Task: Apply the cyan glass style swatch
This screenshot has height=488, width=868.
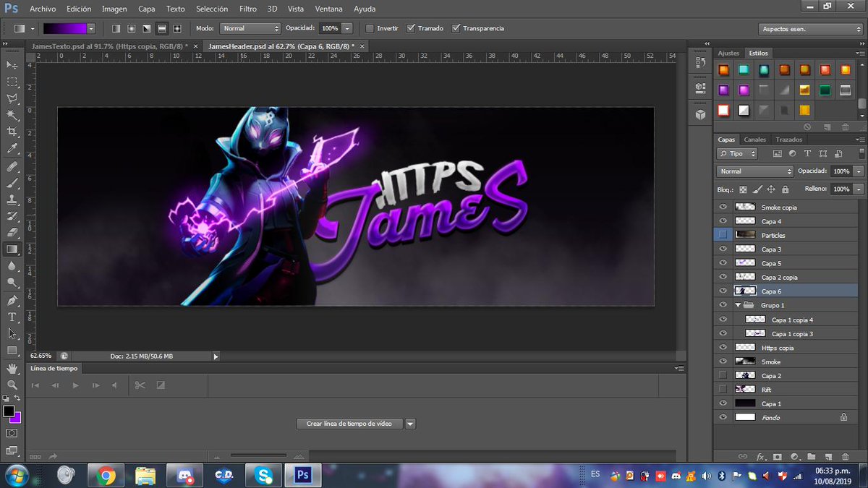Action: 744,70
